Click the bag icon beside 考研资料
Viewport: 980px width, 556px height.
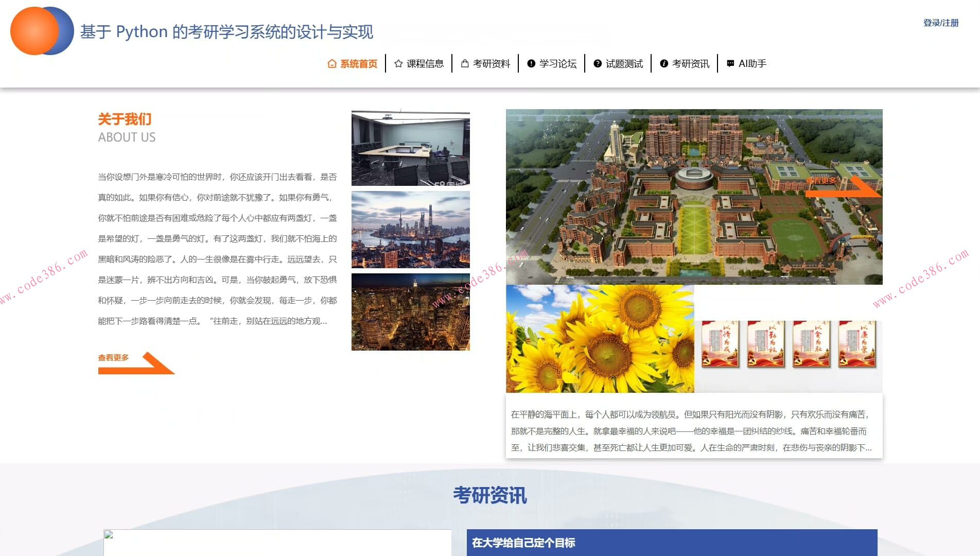(465, 64)
